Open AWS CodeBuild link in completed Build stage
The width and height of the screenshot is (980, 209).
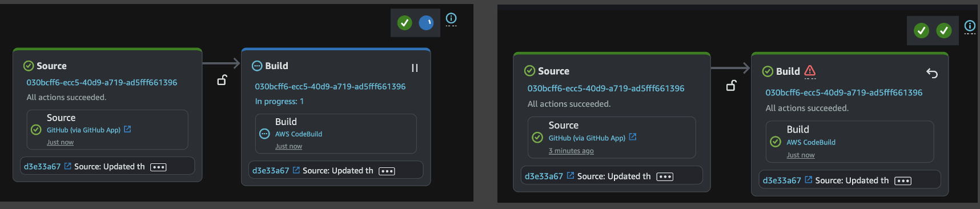point(811,142)
